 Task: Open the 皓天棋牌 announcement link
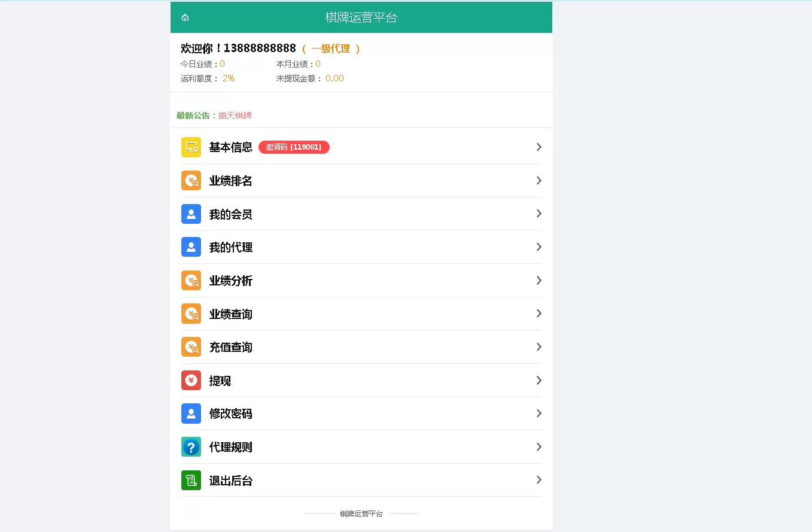point(236,115)
